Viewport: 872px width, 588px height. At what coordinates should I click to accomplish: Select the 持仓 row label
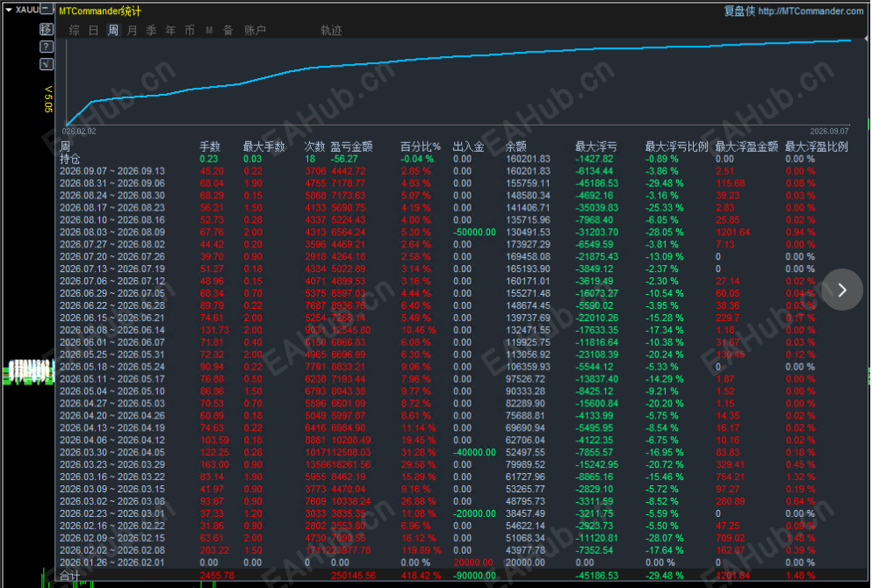(x=70, y=159)
